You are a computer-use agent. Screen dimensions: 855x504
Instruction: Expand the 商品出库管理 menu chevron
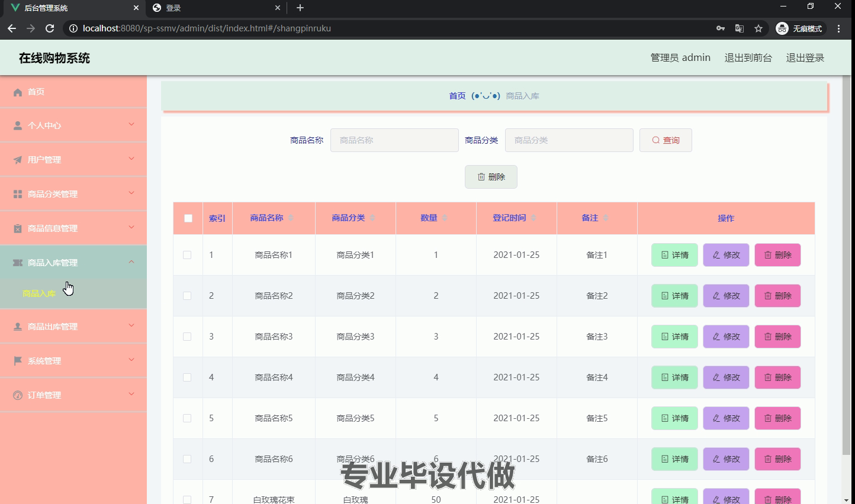point(131,325)
